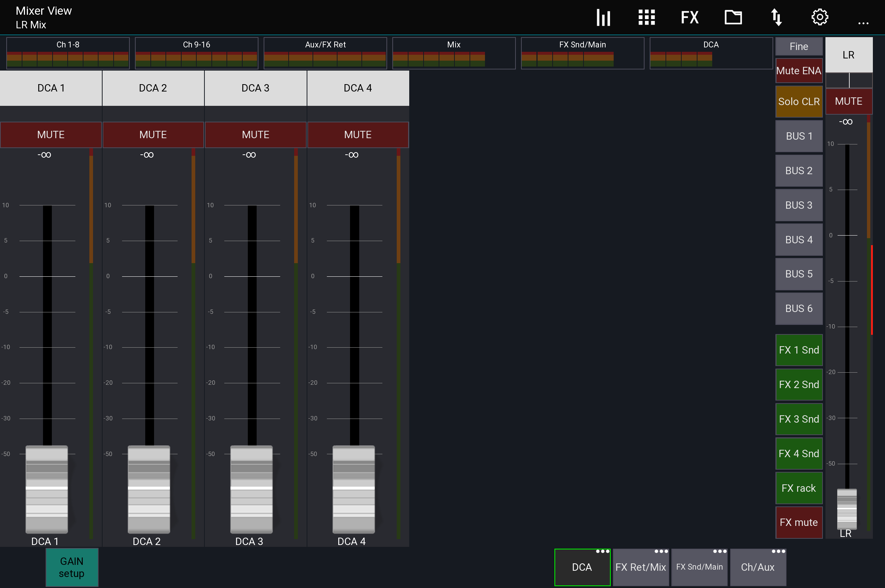This screenshot has height=588, width=885.
Task: Open the more options ellipsis menu
Action: click(x=863, y=23)
